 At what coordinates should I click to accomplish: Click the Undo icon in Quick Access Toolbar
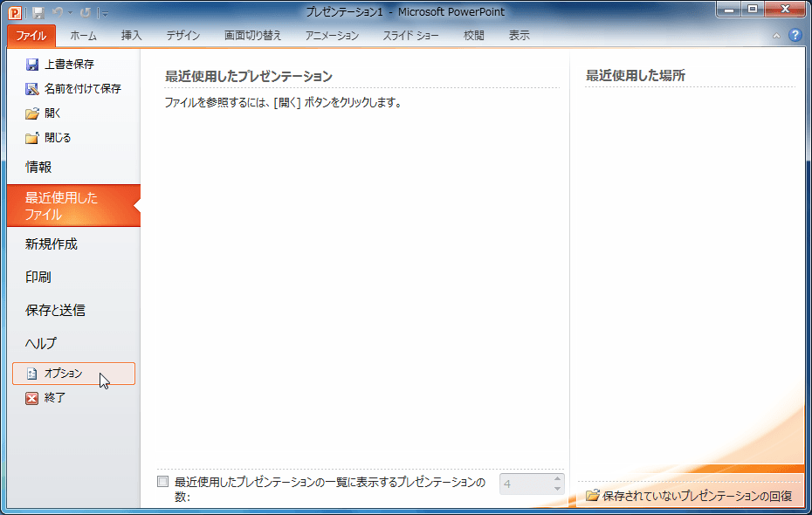click(57, 12)
